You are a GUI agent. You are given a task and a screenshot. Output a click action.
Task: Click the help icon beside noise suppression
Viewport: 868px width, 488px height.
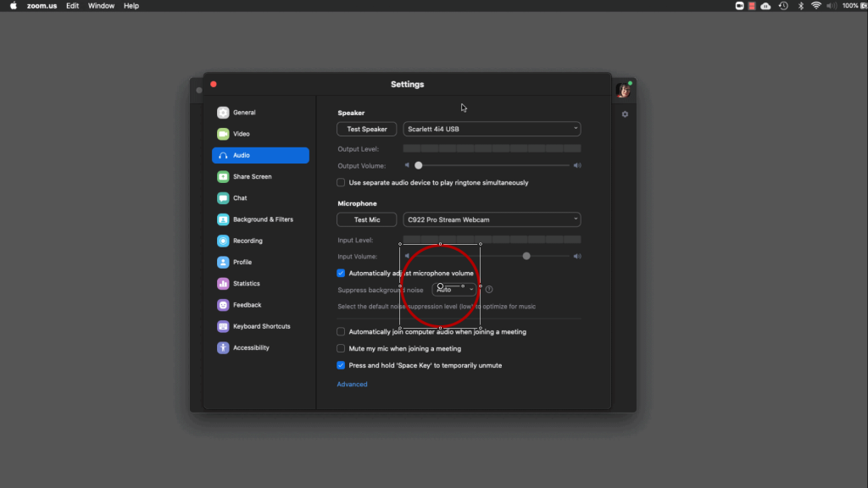pos(489,290)
